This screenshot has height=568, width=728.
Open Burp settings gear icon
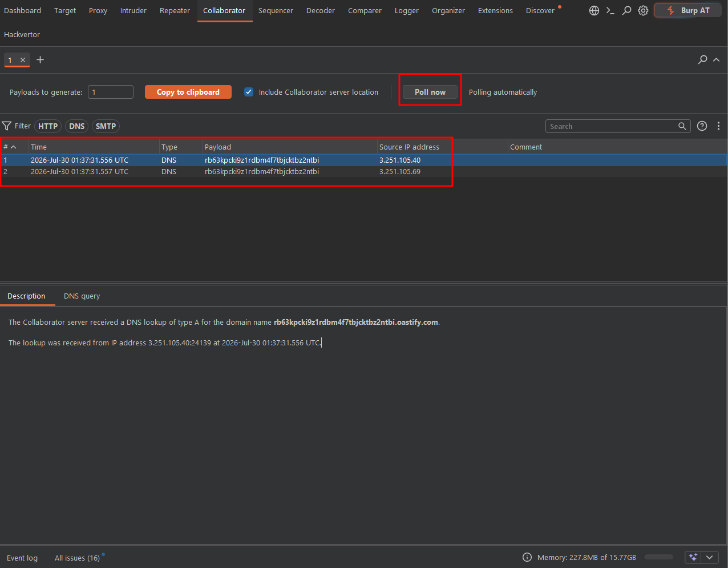coord(643,11)
